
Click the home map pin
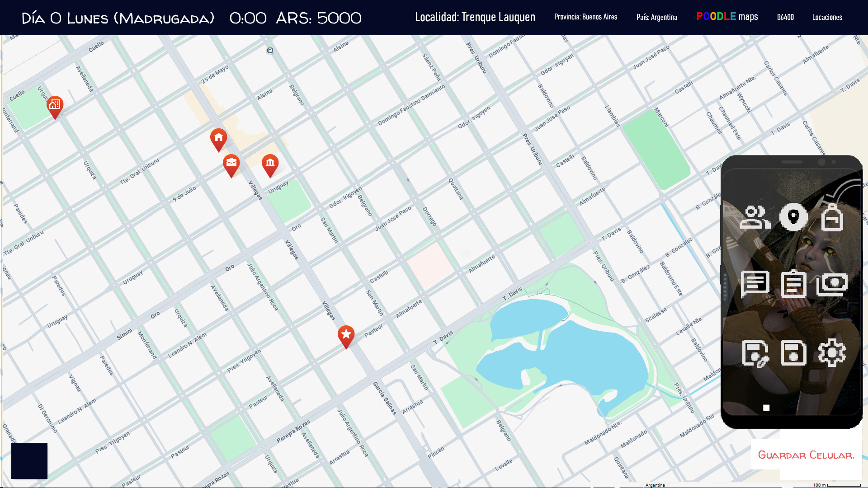pos(218,138)
